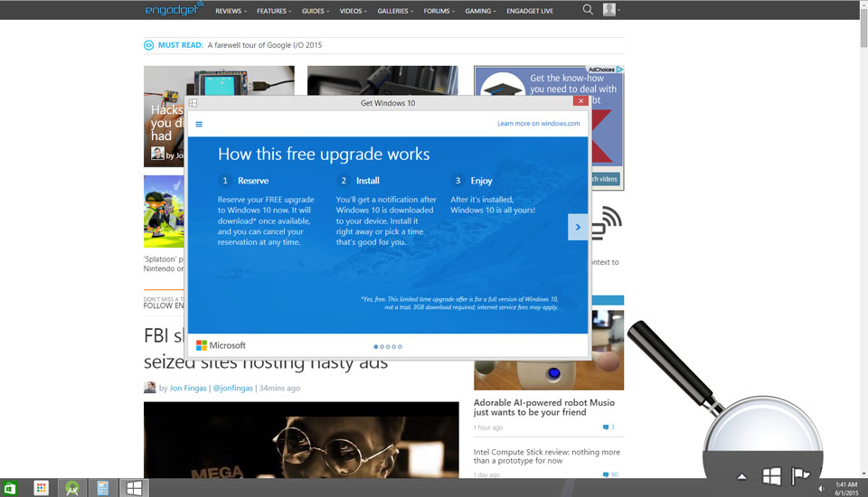The height and width of the screenshot is (497, 868).
Task: Open Windows Store from the taskbar
Action: [10, 488]
